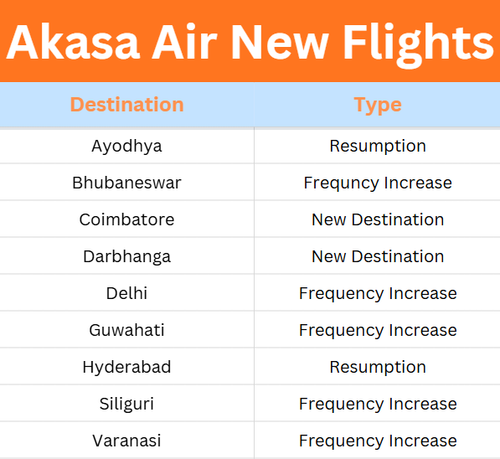Select Frequency Increase type for Varanasi
The image size is (500, 459).
click(378, 441)
